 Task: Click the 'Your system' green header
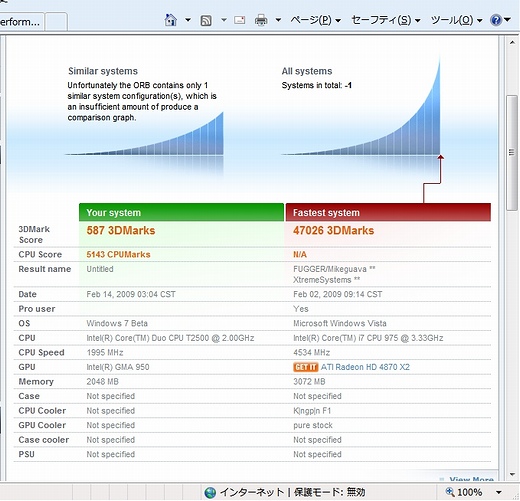(181, 212)
